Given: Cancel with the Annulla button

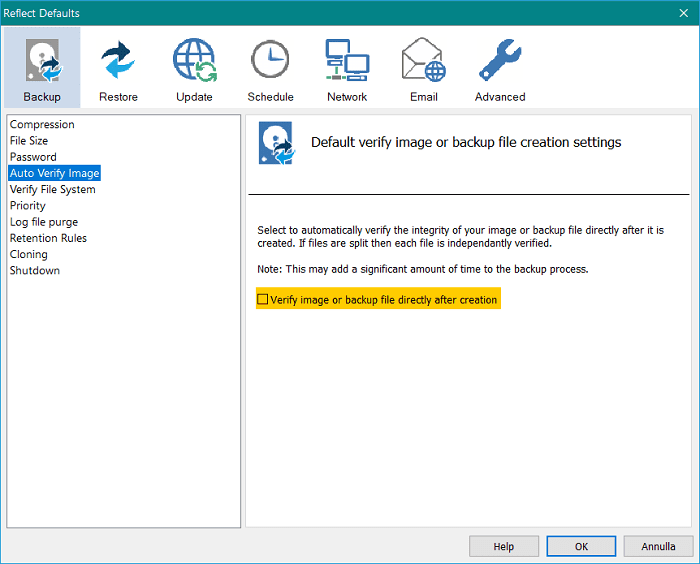Looking at the screenshot, I should 658,546.
